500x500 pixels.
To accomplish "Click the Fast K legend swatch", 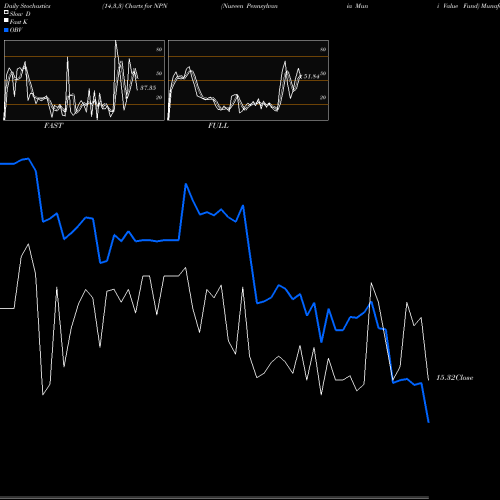I will click(6, 21).
